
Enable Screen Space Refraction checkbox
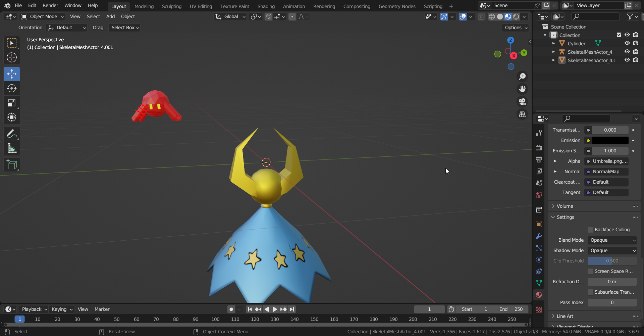coord(590,271)
